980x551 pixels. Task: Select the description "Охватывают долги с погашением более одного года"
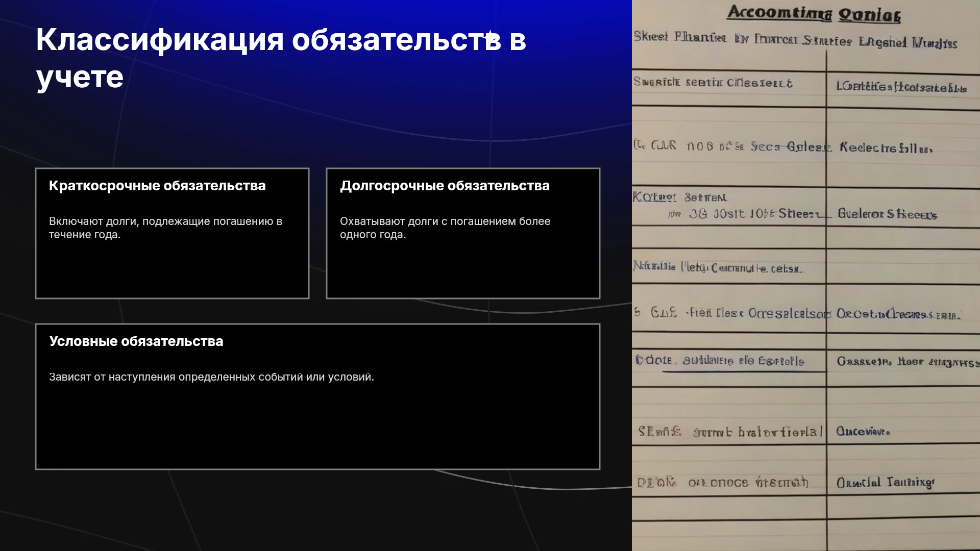point(445,228)
